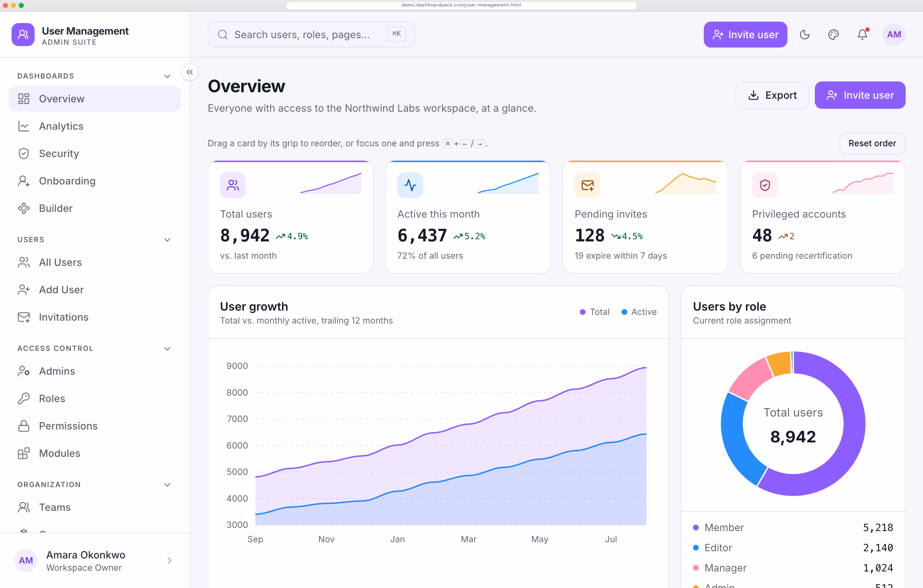
Task: Click the Editor row showing 2,140
Action: coord(793,548)
